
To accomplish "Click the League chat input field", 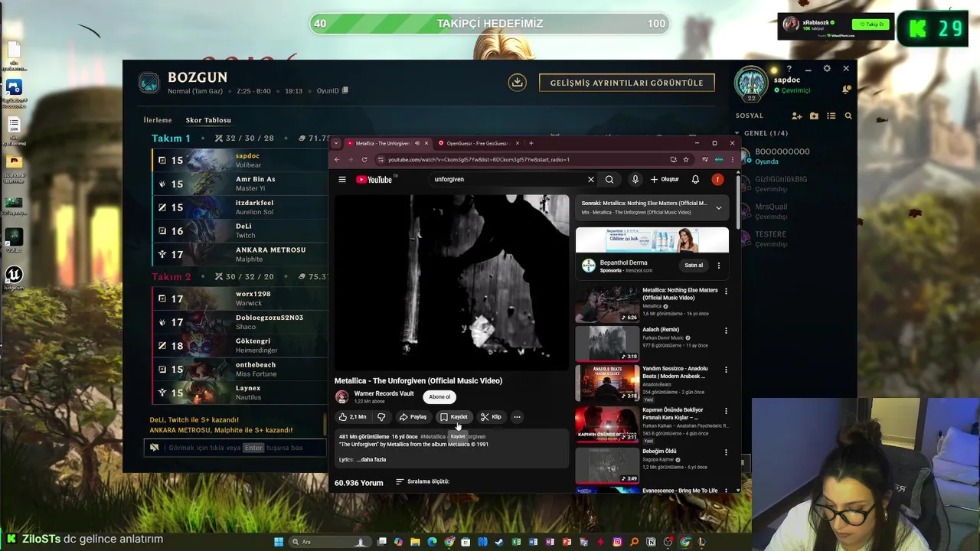I will (x=234, y=448).
